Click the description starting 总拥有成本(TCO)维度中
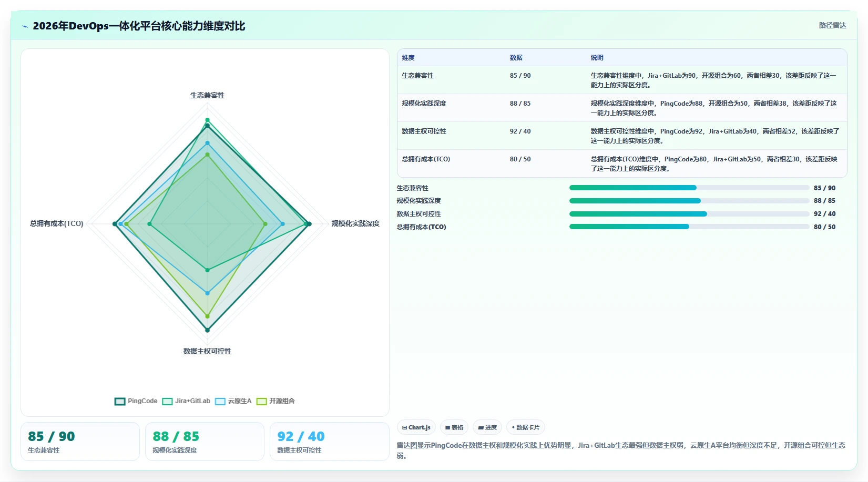 click(x=714, y=164)
